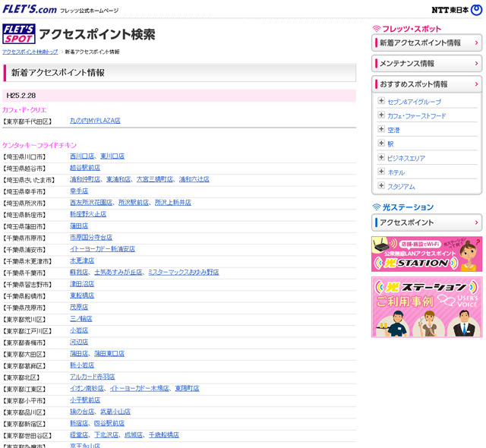Click the FLET'S SPOT logo
Viewport: 486px width, 448px height.
[19, 33]
